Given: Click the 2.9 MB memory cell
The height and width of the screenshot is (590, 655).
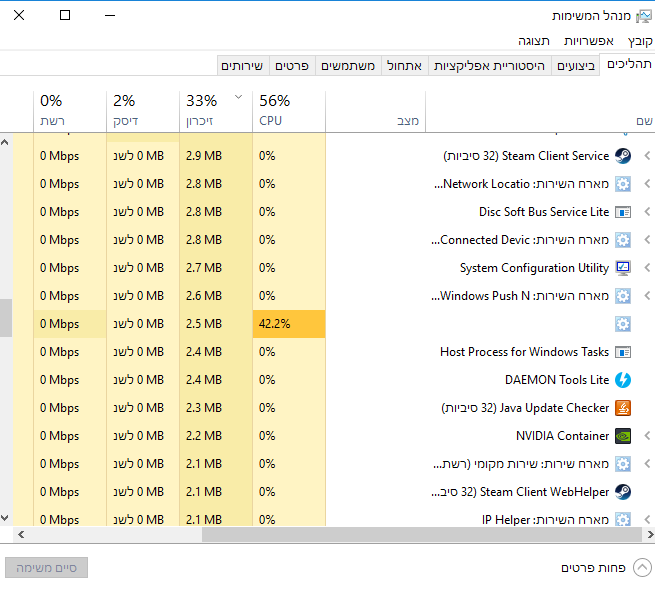Looking at the screenshot, I should [216, 156].
